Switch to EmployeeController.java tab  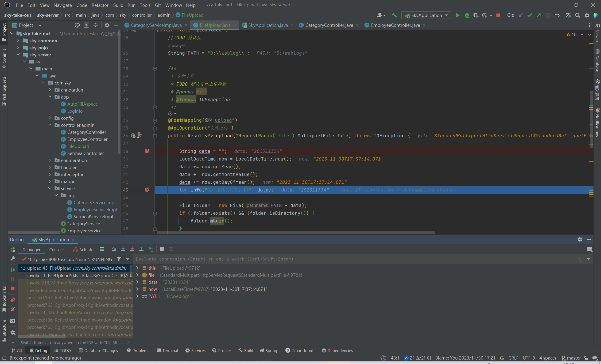tap(395, 25)
